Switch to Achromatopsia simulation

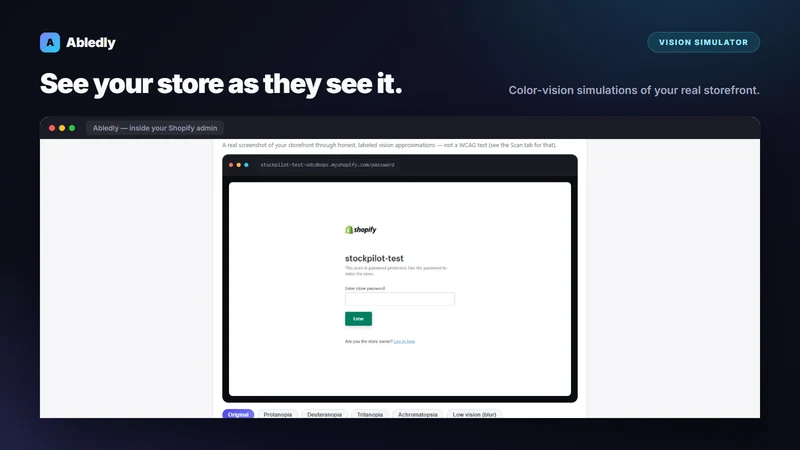(x=417, y=414)
